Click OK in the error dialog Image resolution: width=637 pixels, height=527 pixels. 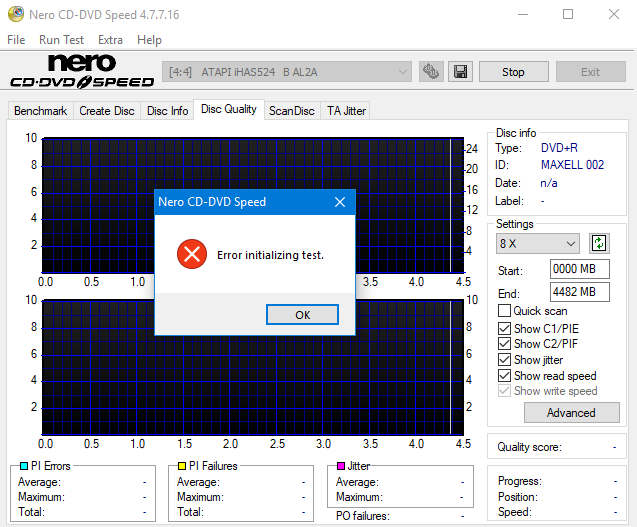coord(302,314)
